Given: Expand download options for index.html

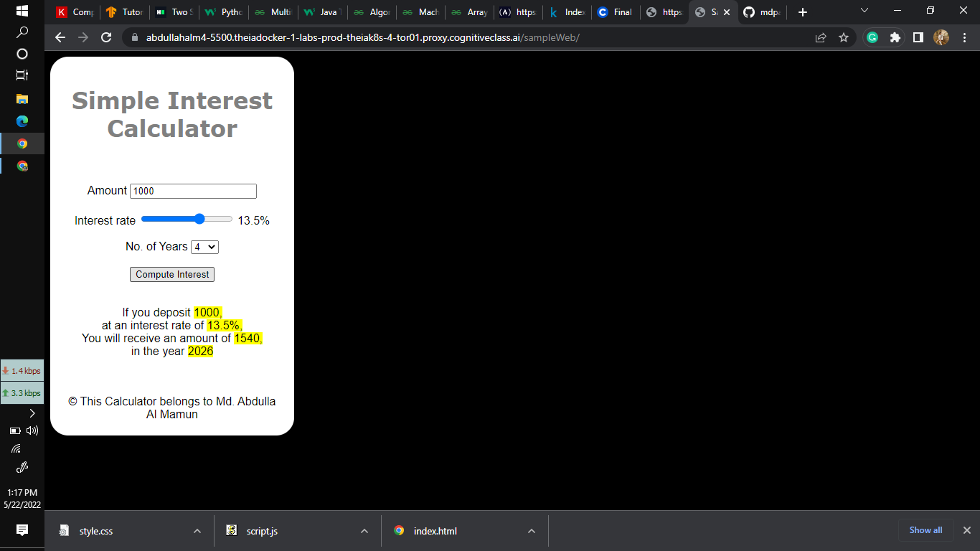Looking at the screenshot, I should [x=530, y=530].
